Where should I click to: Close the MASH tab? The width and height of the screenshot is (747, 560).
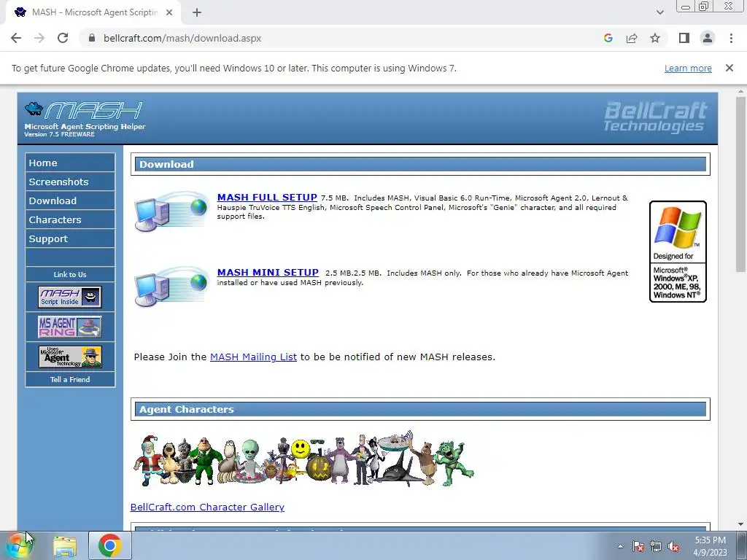(169, 12)
